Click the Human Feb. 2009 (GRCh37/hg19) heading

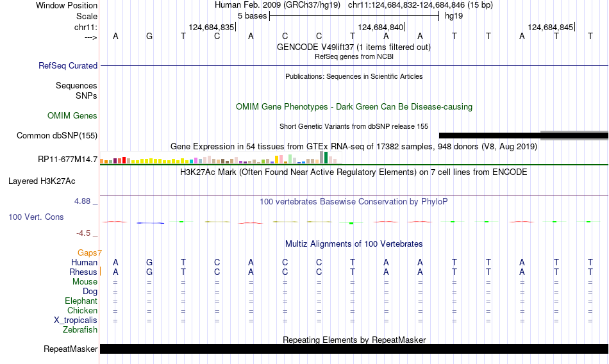[278, 5]
